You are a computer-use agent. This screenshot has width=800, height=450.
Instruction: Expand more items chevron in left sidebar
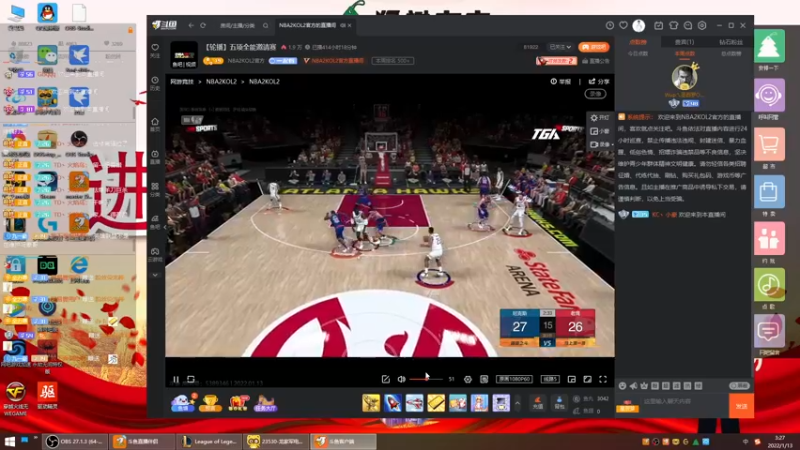155,275
